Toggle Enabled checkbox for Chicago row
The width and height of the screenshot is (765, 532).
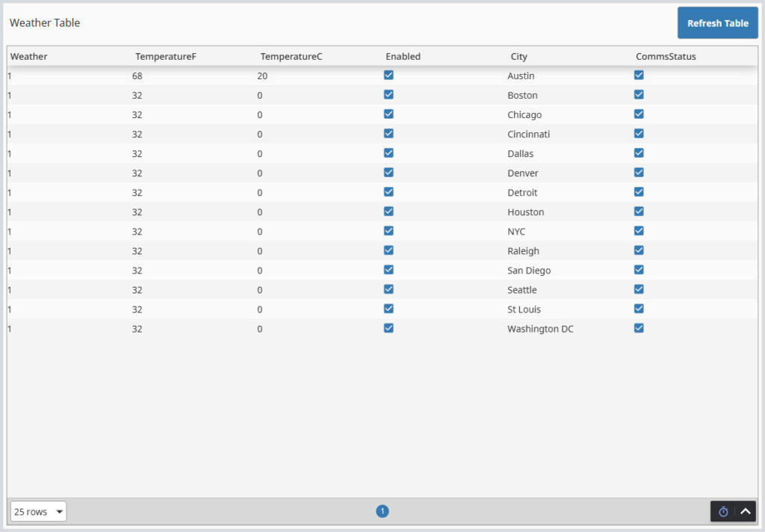(x=388, y=114)
